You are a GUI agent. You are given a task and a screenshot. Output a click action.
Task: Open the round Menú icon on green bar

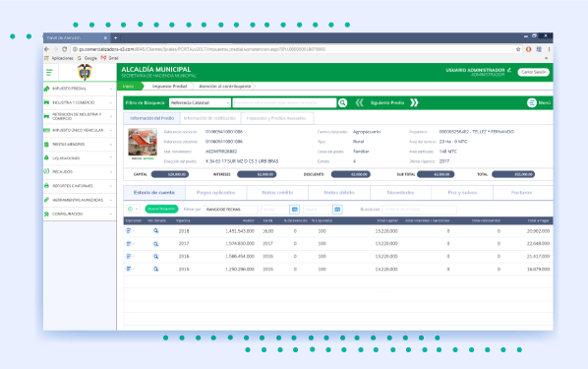click(x=531, y=103)
